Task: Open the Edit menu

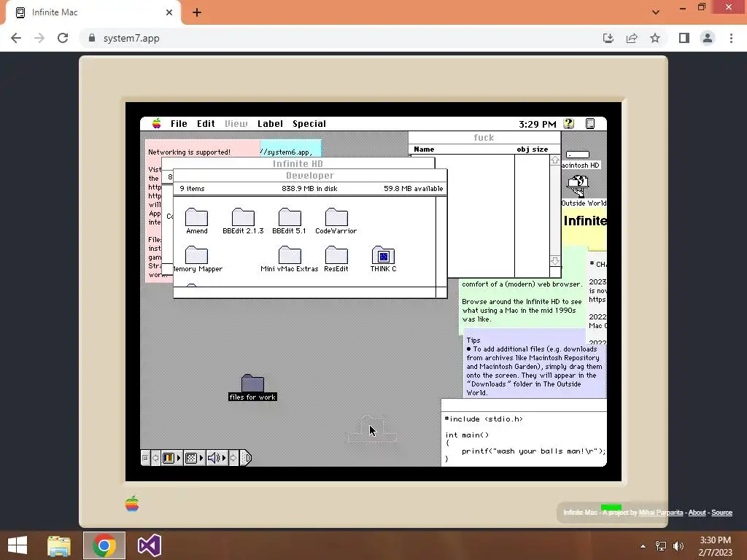Action: (206, 124)
